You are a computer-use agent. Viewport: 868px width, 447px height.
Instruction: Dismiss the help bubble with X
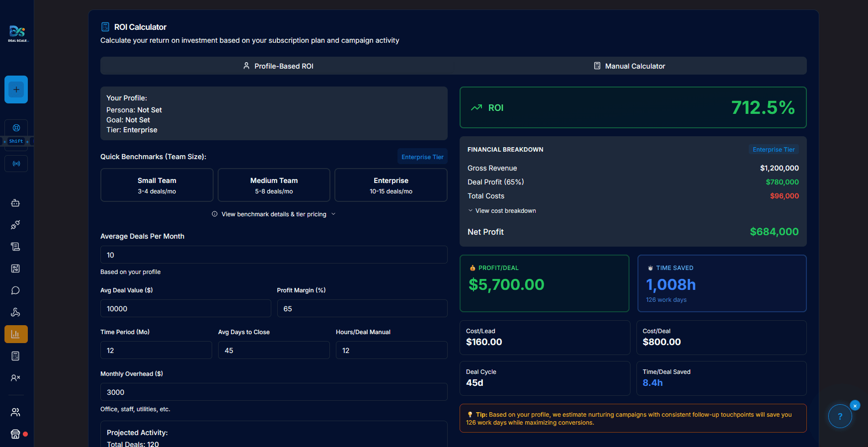(855, 406)
